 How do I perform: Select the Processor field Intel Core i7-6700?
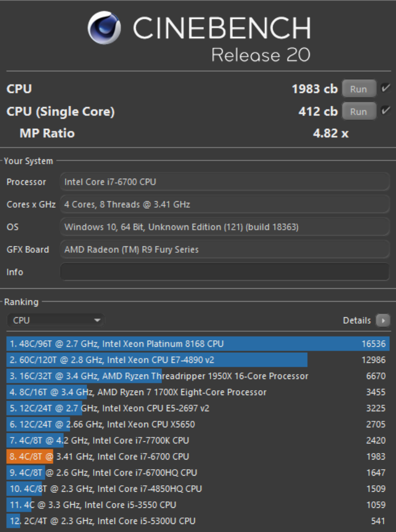point(225,181)
